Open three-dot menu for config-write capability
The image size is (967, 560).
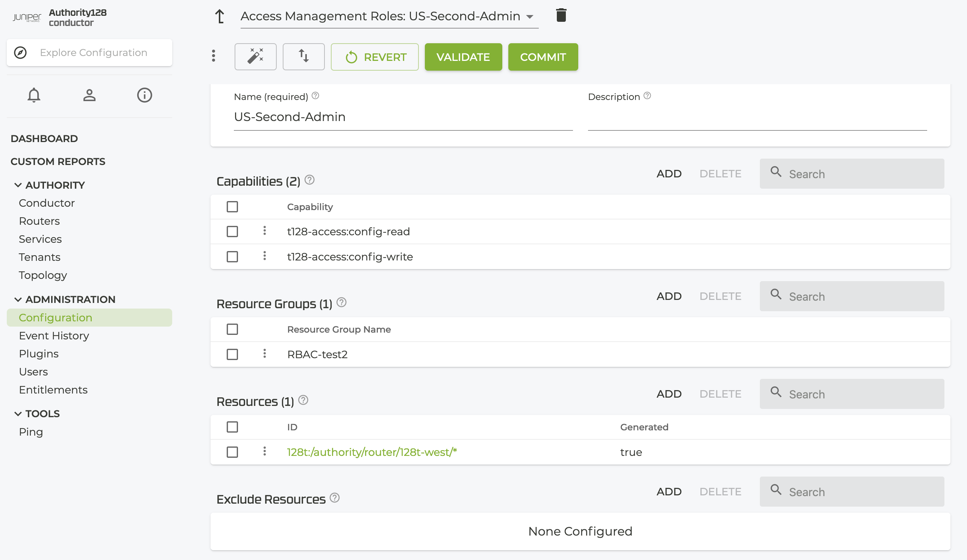[264, 256]
